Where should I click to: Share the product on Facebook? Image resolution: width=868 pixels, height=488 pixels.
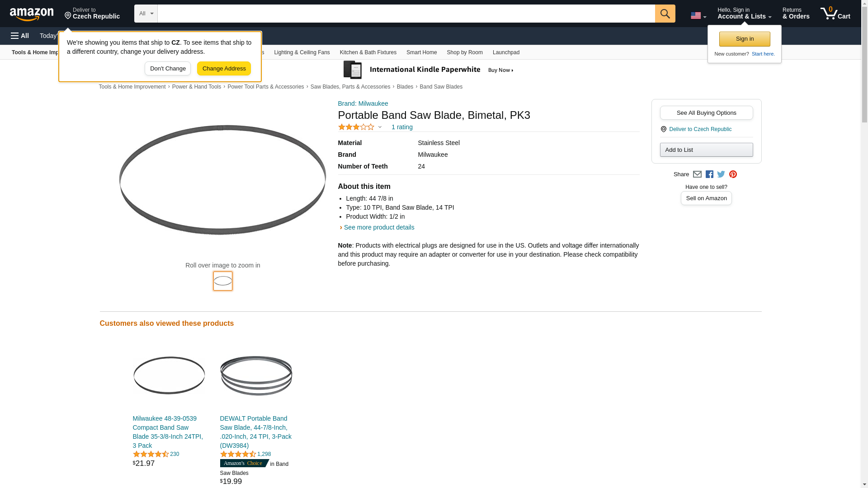point(709,174)
